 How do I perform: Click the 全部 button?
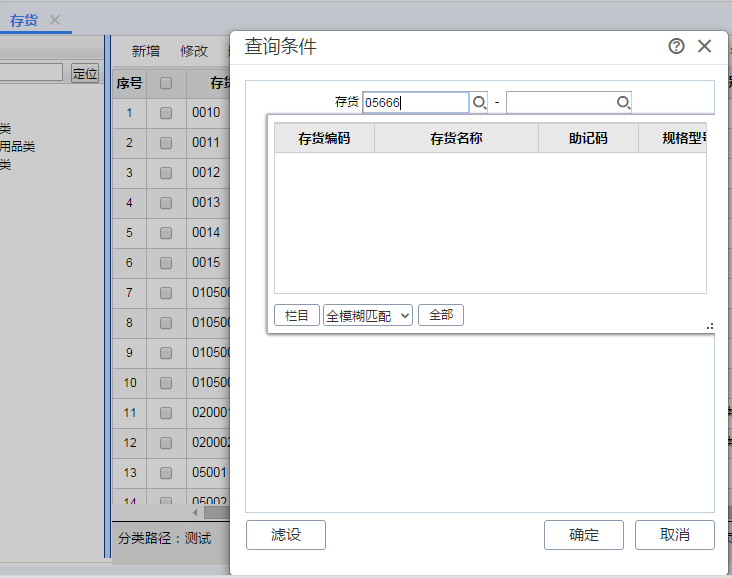pyautogui.click(x=441, y=315)
